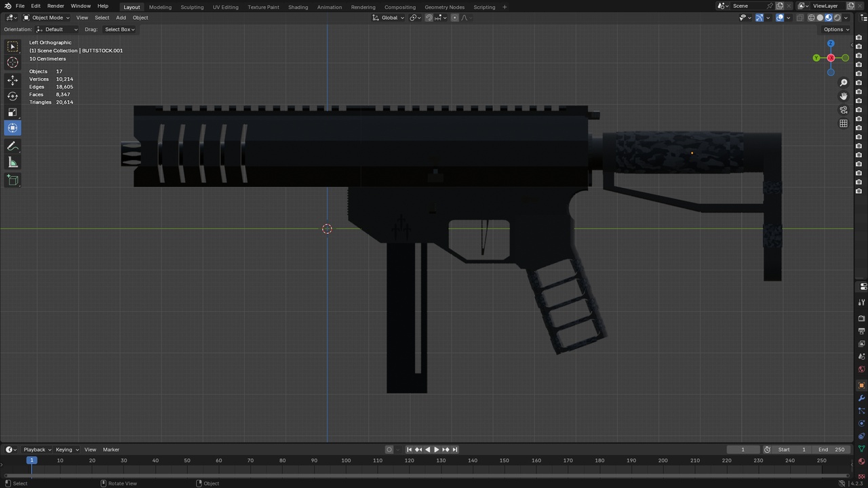Switch to solid shading
868x488 pixels.
[820, 18]
